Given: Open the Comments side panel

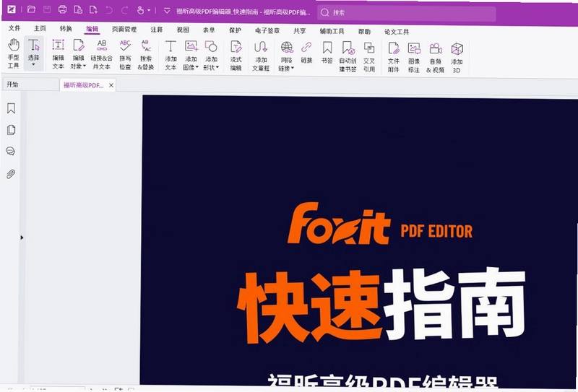Looking at the screenshot, I should pos(11,151).
